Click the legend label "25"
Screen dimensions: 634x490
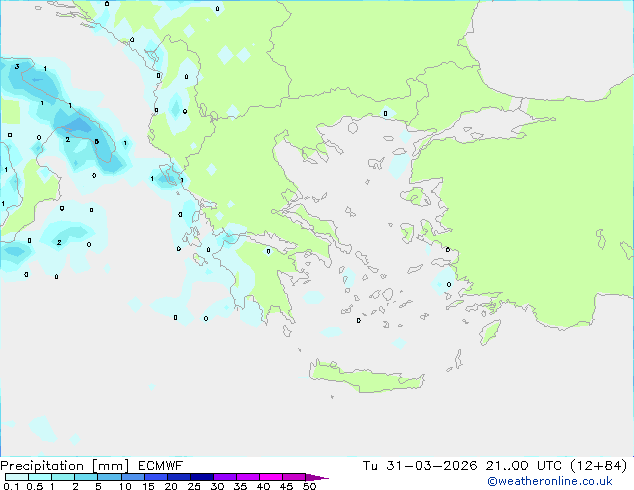click(194, 486)
